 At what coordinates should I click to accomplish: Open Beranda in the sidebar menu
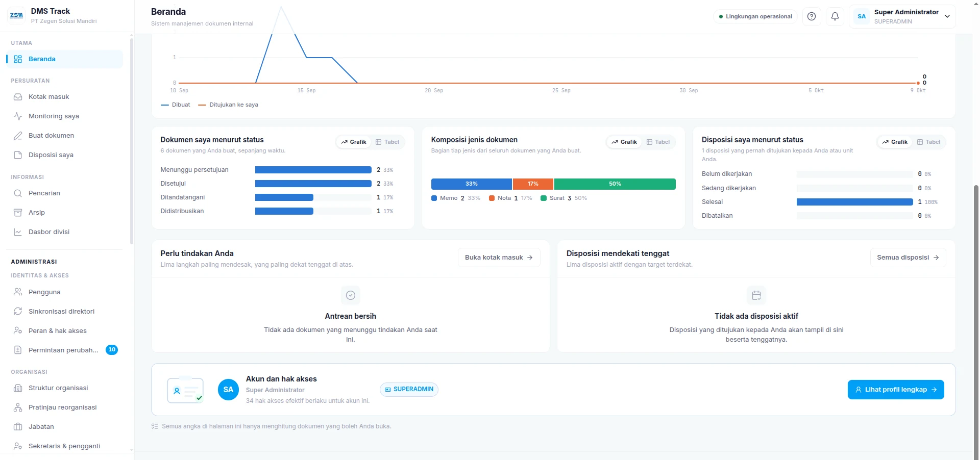click(x=64, y=59)
